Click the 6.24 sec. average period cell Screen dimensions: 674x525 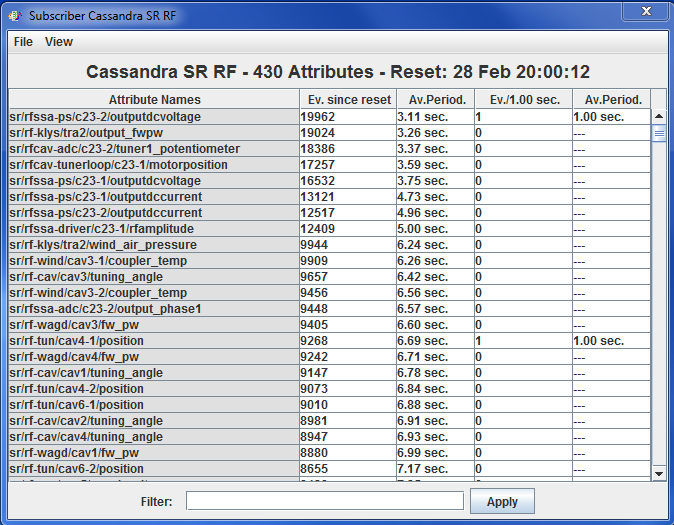tap(436, 245)
